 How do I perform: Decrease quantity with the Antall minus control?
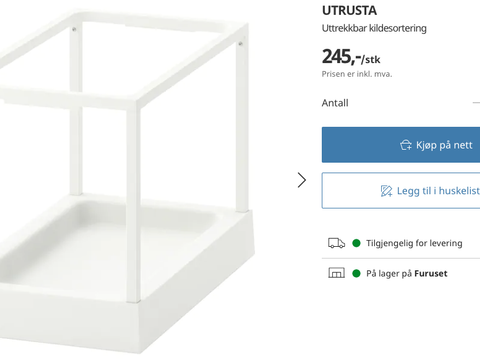coord(477,103)
